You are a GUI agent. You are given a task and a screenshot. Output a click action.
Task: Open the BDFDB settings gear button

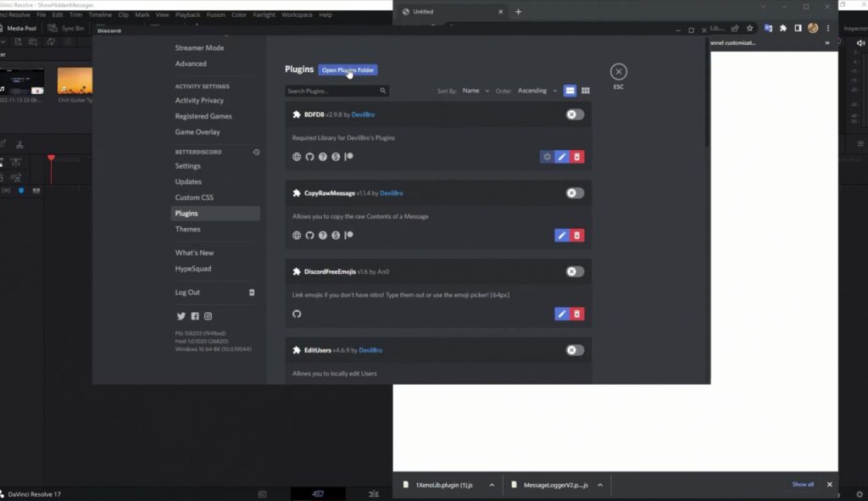coord(547,157)
